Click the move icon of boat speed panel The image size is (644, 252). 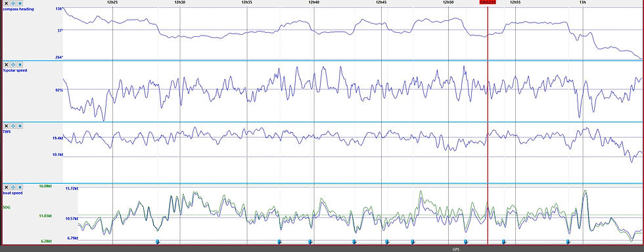point(12,187)
